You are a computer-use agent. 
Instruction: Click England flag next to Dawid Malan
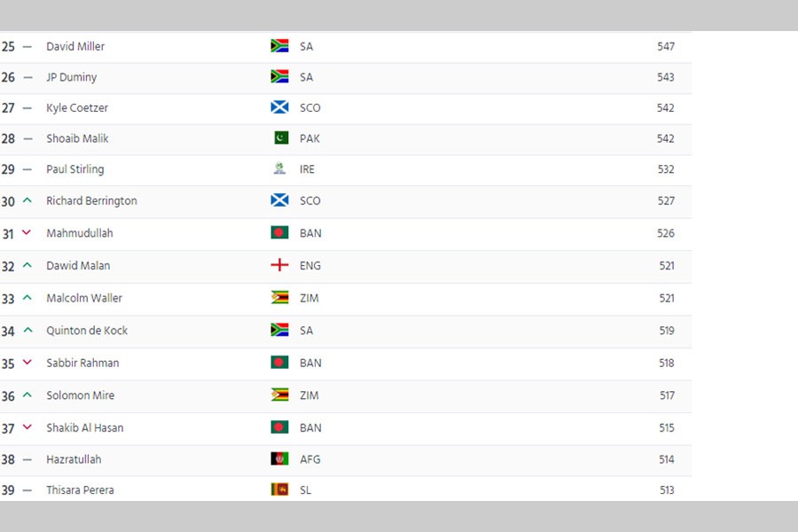279,265
